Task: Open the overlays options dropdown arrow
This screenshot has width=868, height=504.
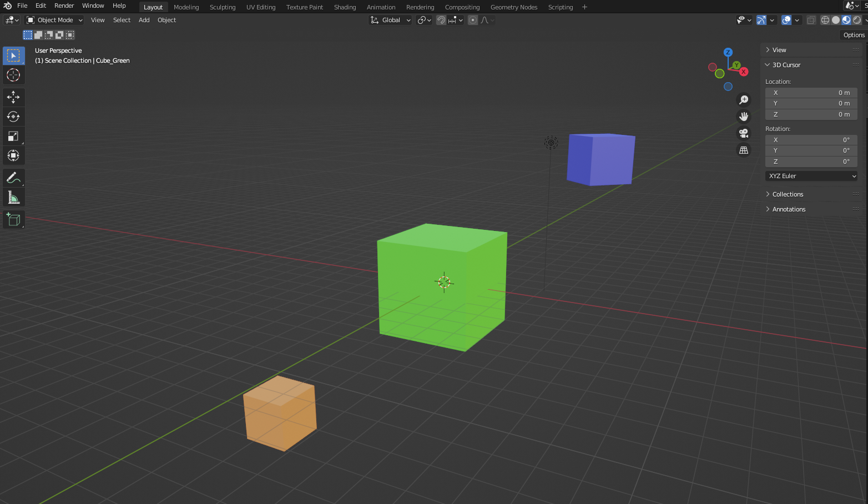Action: 797,20
